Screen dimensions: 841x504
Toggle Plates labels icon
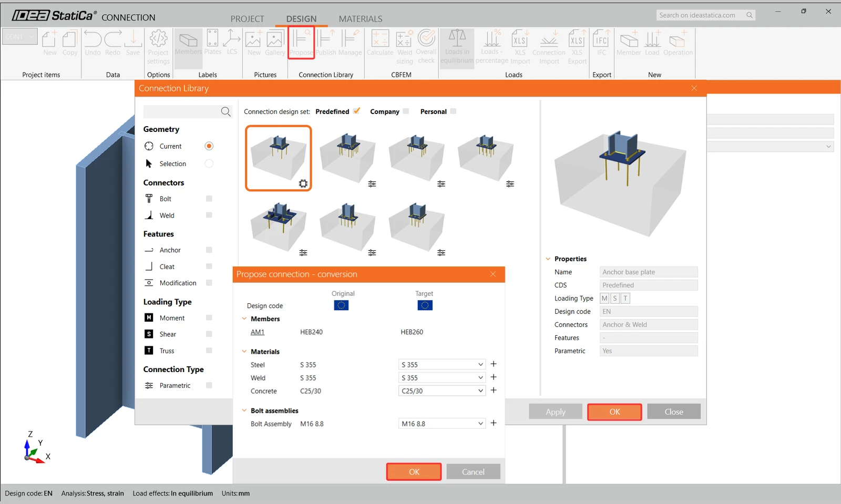tap(212, 43)
